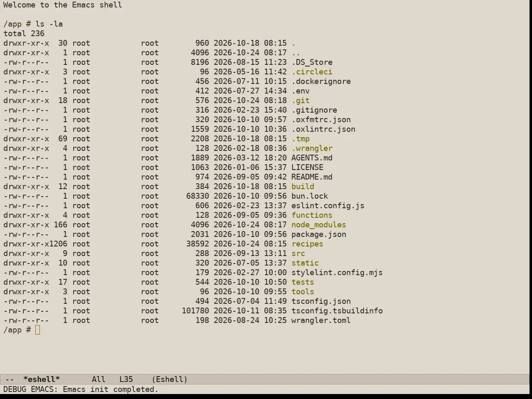This screenshot has width=532, height=399.
Task: Select the tests directory name
Action: 303,282
